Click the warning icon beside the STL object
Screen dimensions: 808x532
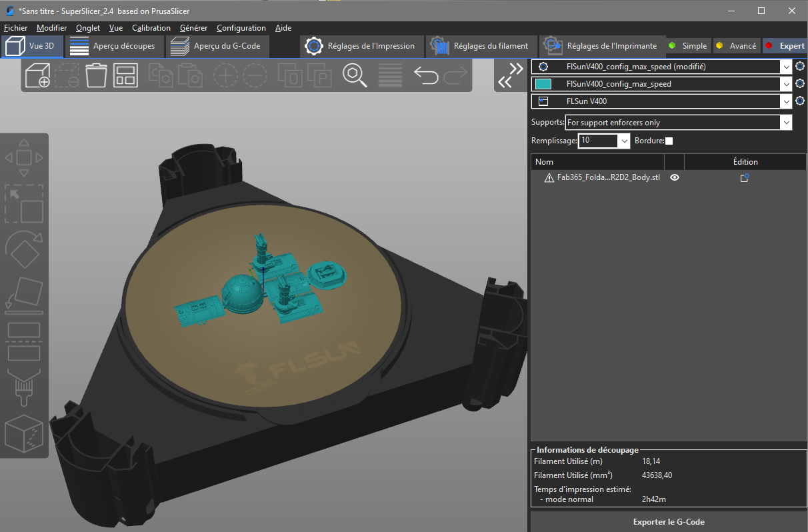click(x=549, y=178)
